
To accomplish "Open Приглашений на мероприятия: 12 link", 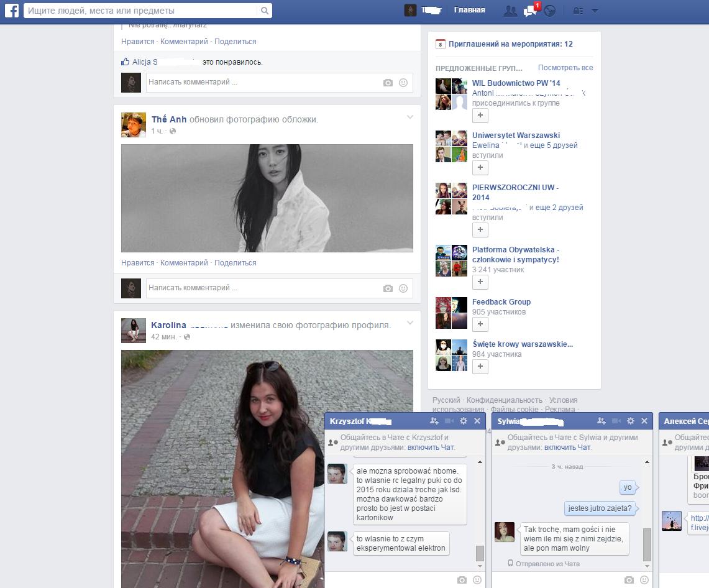I will click(x=511, y=44).
